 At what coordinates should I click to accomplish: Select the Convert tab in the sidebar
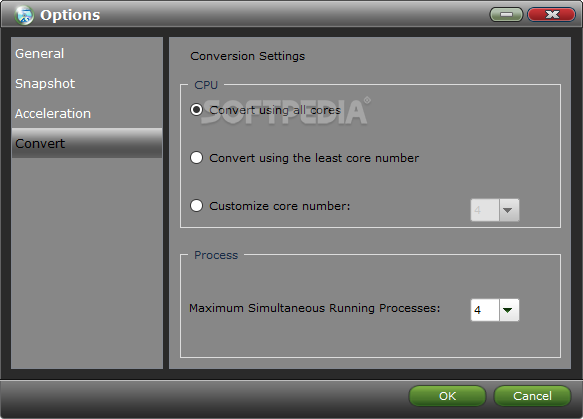point(87,143)
